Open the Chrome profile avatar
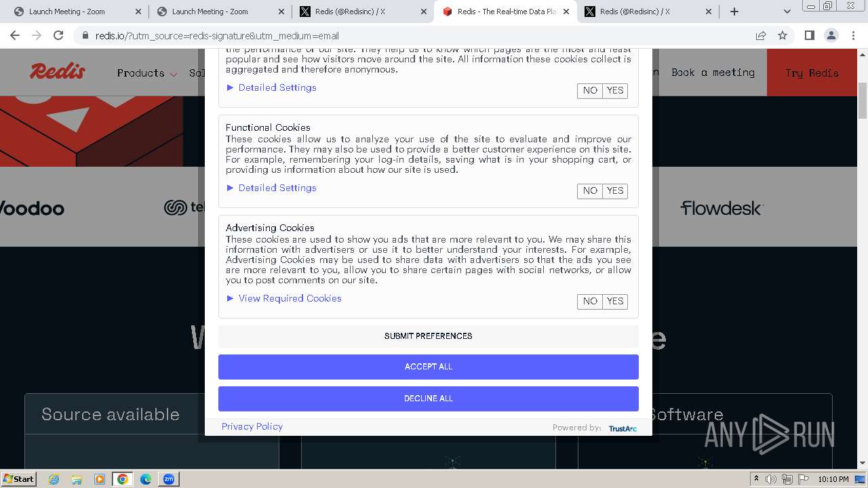Viewport: 868px width, 488px height. tap(831, 35)
